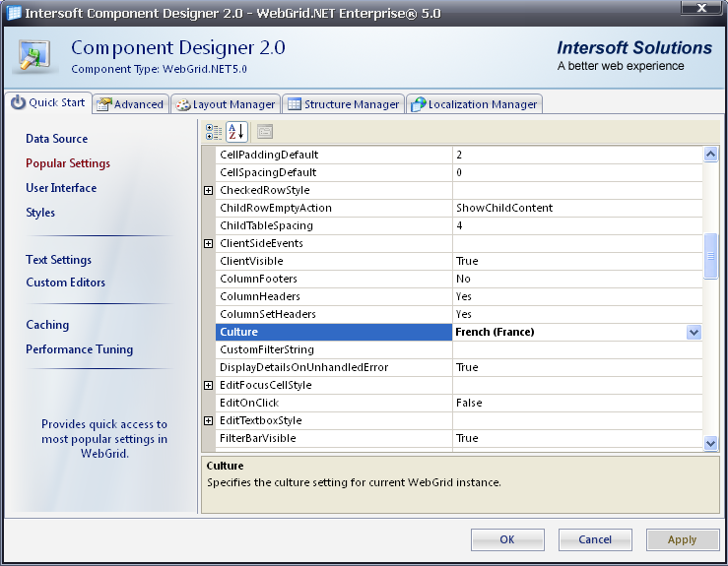Open the User Interface section

[x=61, y=188]
